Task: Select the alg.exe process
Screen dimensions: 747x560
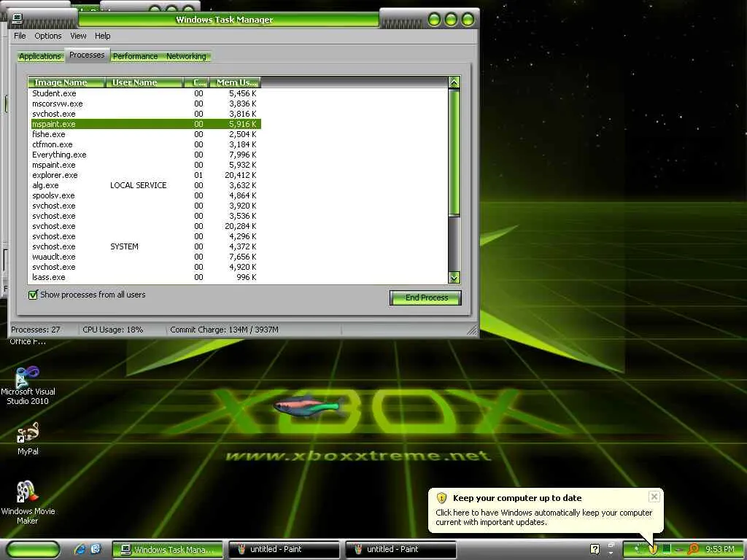Action: pos(145,185)
